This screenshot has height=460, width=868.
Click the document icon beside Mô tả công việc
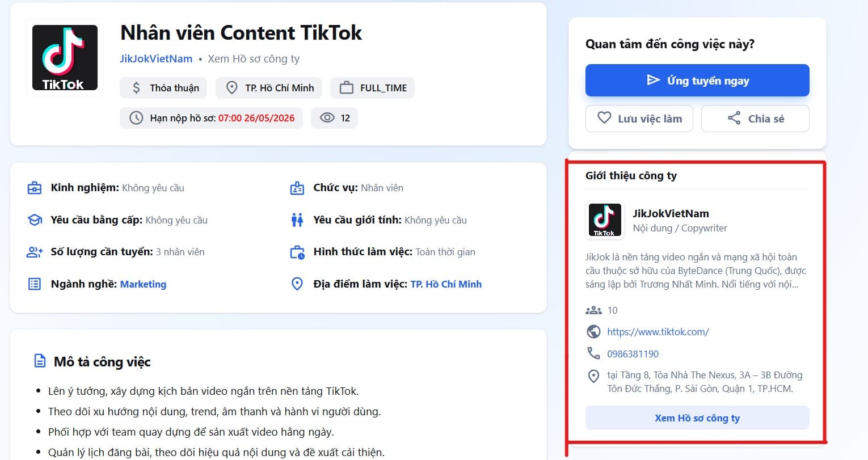pyautogui.click(x=40, y=361)
